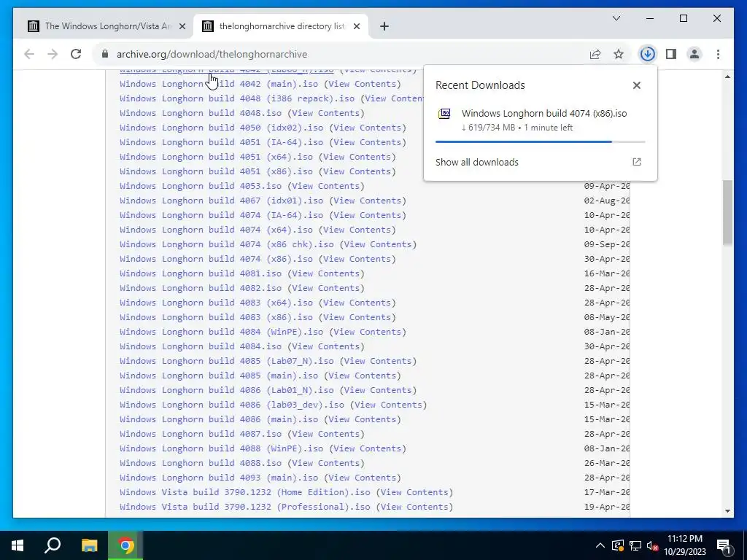Download Longhorn build 4088 (WinPE).iso
747x560 pixels.
(222, 448)
